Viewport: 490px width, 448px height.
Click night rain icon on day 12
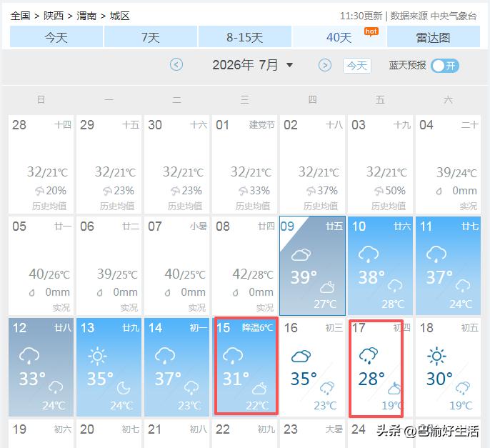pyautogui.click(x=56, y=387)
